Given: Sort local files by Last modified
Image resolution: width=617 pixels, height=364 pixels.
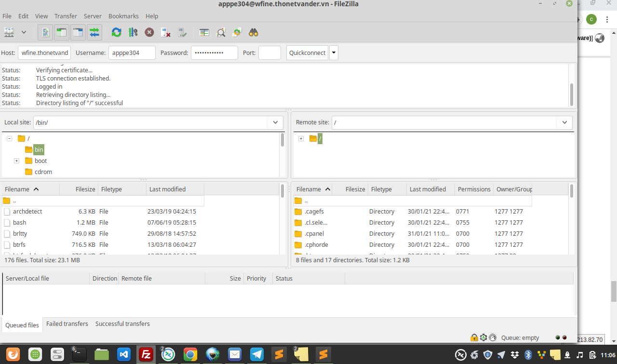Looking at the screenshot, I should coord(175,189).
